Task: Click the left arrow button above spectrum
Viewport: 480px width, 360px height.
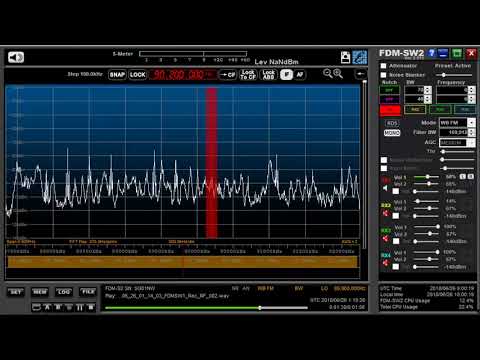Action: 360,74
